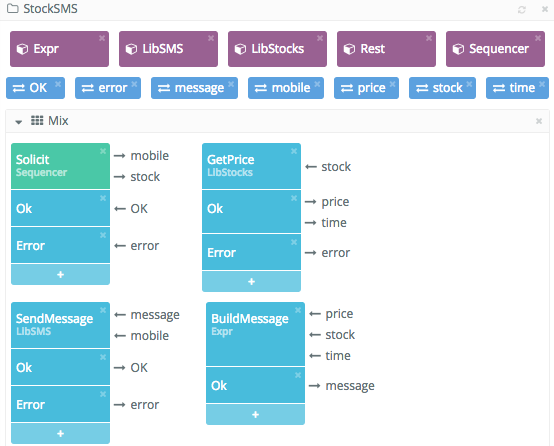Select the SendMessage Error branch
The height and width of the screenshot is (446, 554).
click(x=60, y=404)
